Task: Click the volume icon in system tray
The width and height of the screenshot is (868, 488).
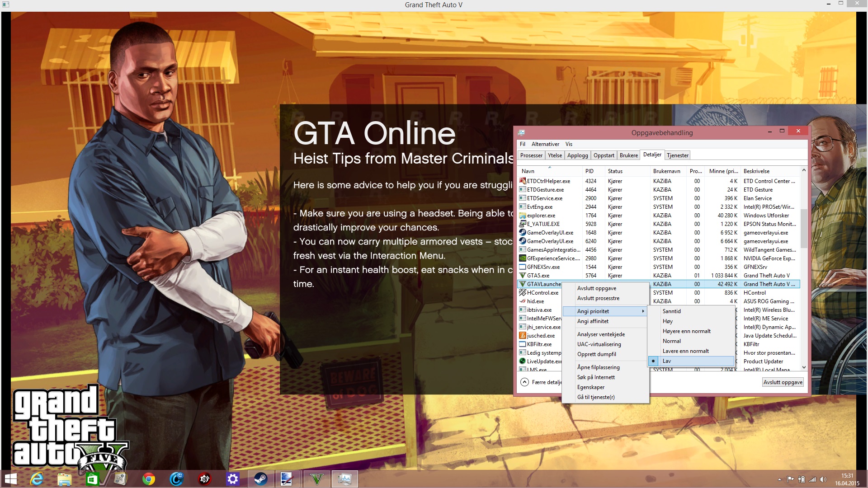Action: pos(823,479)
